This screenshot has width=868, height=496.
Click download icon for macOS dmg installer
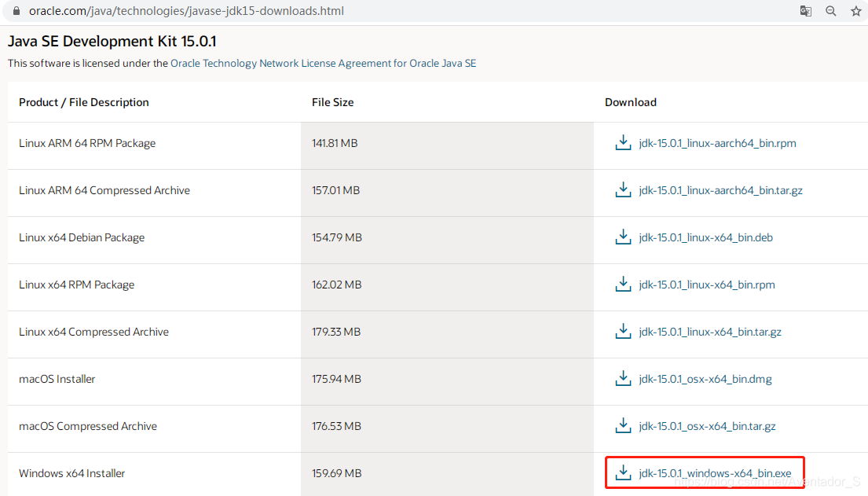(623, 379)
